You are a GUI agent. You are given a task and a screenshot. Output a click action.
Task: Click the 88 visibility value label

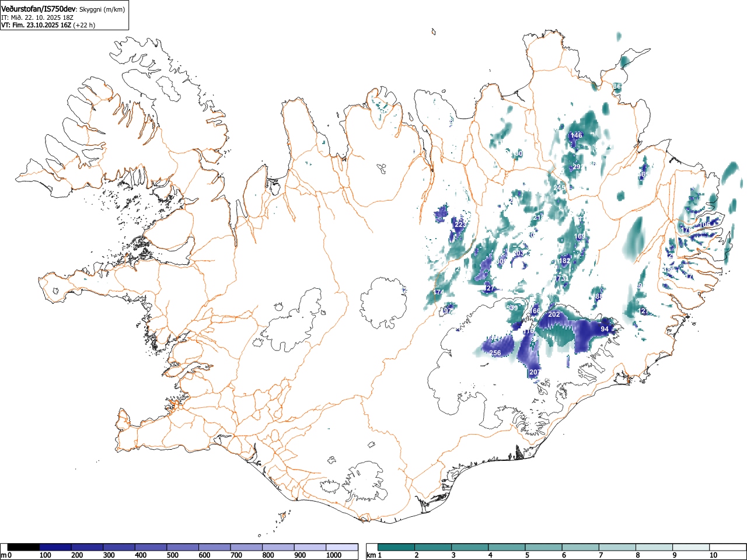coord(599,296)
